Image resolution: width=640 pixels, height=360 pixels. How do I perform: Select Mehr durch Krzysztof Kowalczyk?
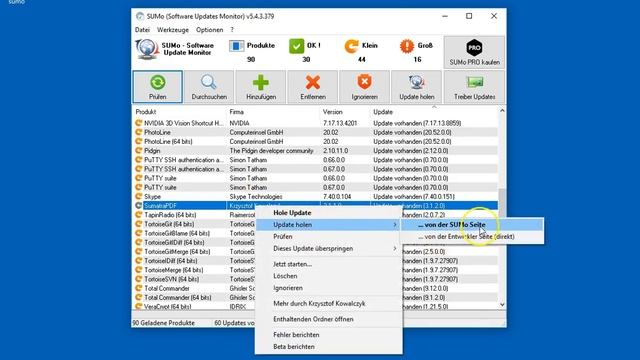point(329,303)
